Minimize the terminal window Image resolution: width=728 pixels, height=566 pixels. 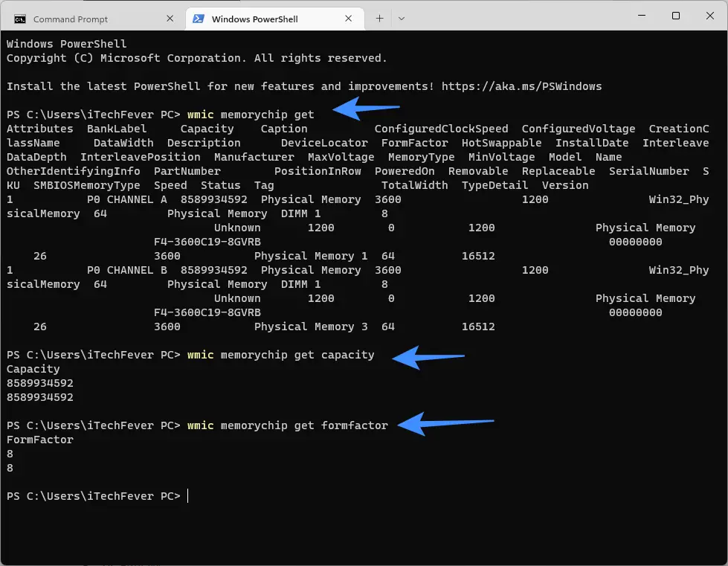tap(642, 16)
